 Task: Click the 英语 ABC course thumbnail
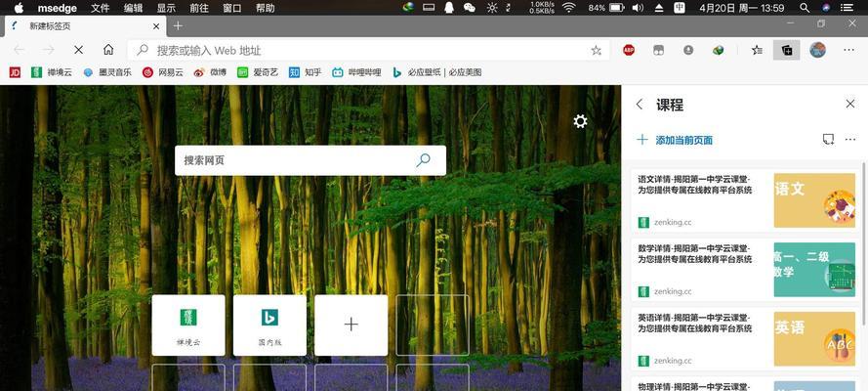pyautogui.click(x=814, y=338)
